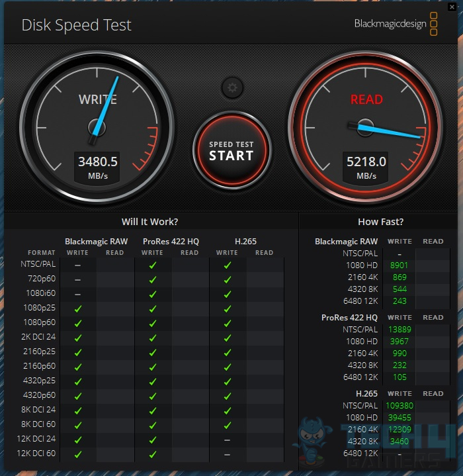Click the H.265 write checkmark for 2160p25
The height and width of the screenshot is (476, 463).
pos(228,352)
